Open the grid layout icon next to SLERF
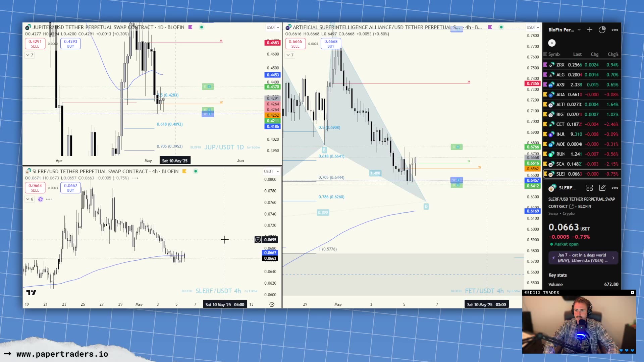 point(589,188)
